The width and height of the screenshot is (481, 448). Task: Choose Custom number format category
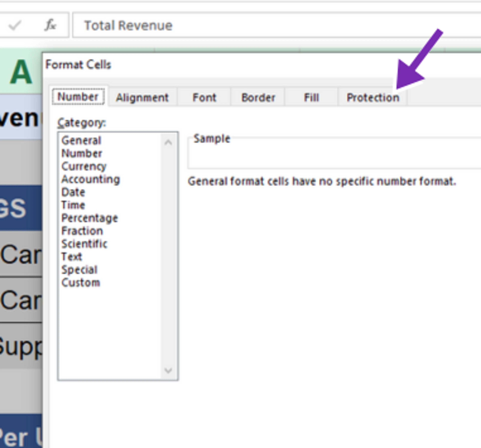coord(81,283)
